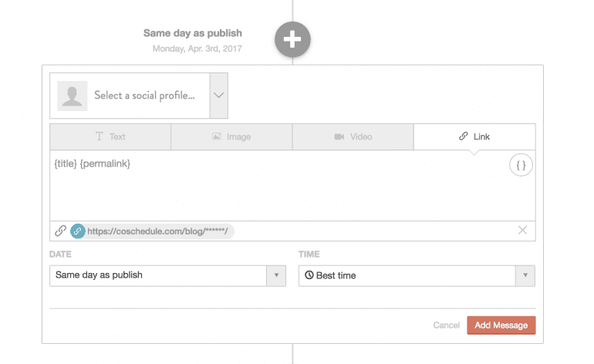Viewport: 594px width, 364px height.
Task: Click the gray avatar placeholder icon
Action: 73,96
